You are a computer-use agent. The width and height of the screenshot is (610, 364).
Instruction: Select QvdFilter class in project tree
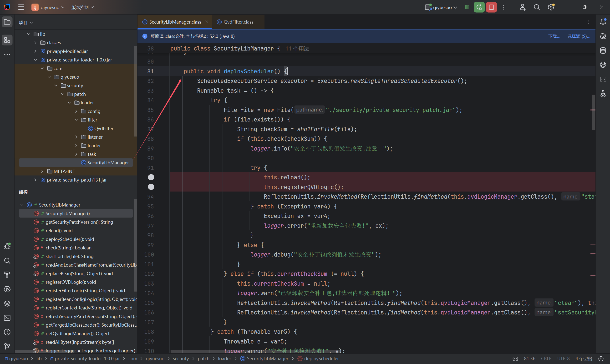103,128
